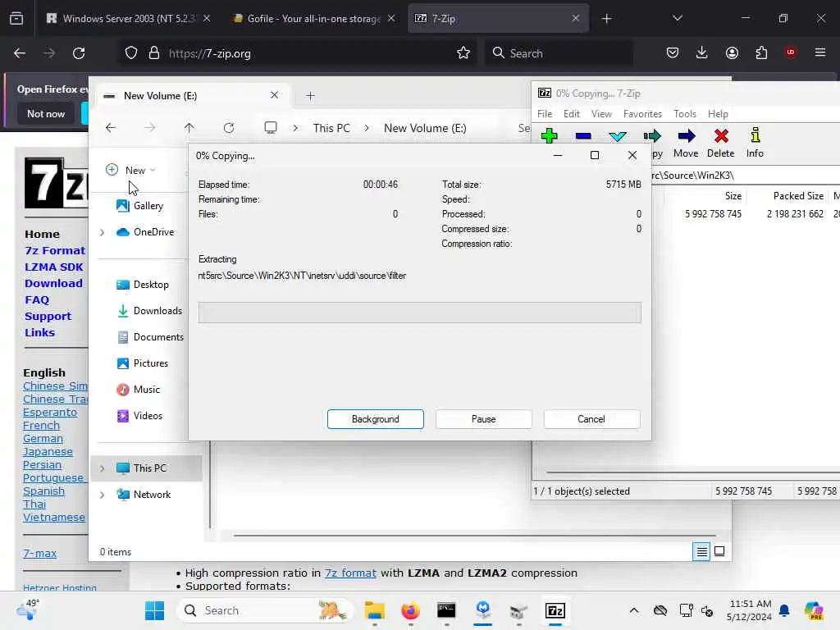Screen dimensions: 840x630
Task: Click the Windows taskbar Search box
Action: (x=265, y=610)
